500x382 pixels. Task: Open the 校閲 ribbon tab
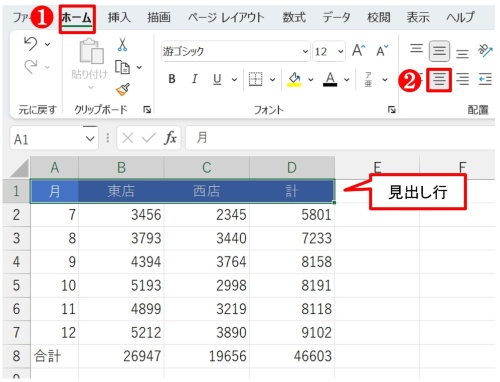[379, 17]
